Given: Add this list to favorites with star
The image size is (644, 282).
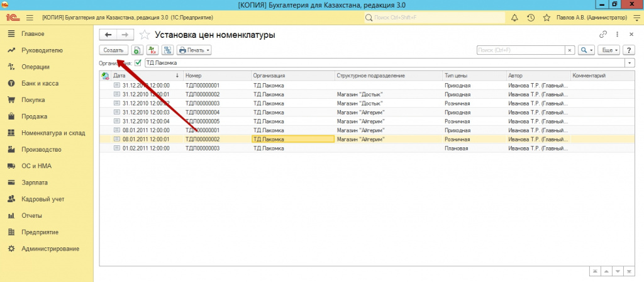Looking at the screenshot, I should tap(144, 35).
